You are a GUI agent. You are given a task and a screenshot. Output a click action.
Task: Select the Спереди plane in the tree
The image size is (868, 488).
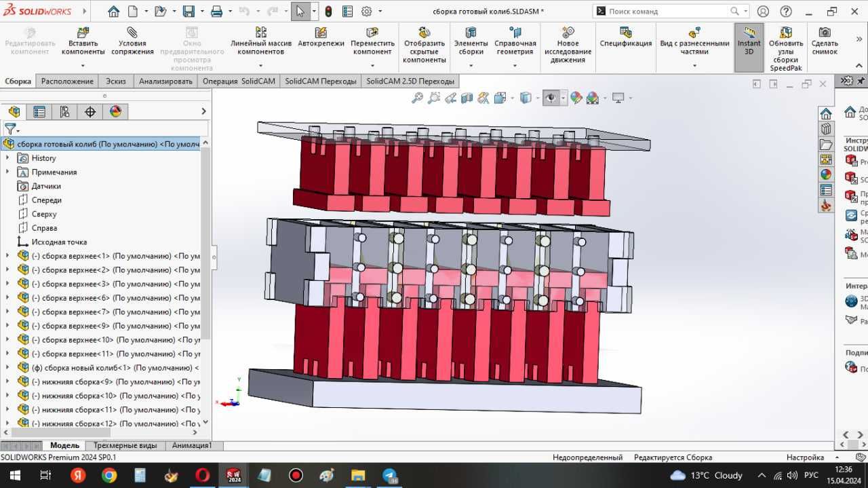pyautogui.click(x=46, y=200)
